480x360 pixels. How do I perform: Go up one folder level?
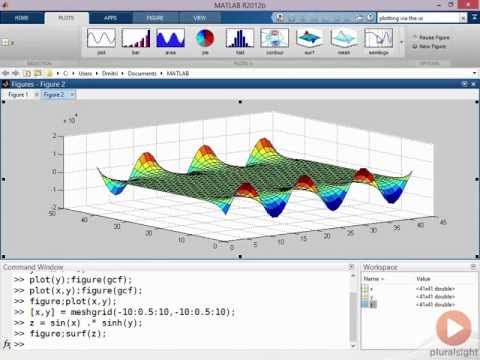click(27, 73)
